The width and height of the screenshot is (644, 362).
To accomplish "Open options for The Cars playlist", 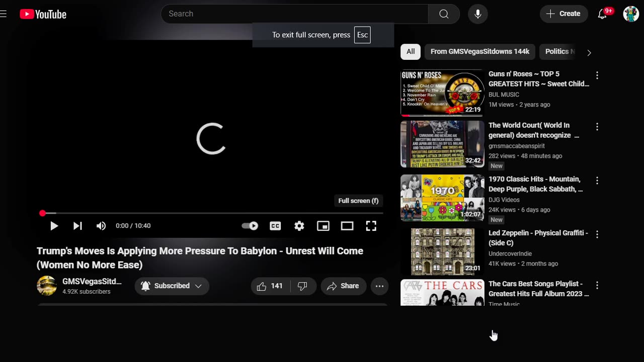I will [x=597, y=285].
